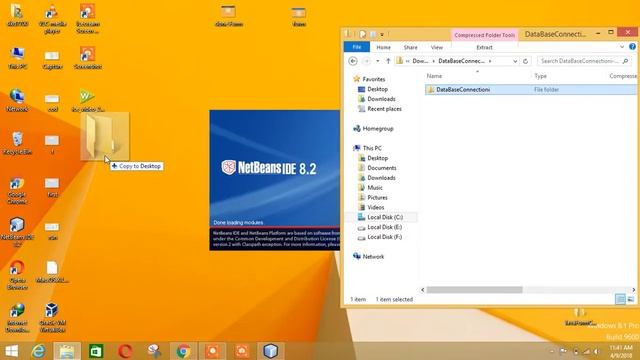Click Properties icon in Quick Access Toolbar
Image resolution: width=640 pixels, height=360 pixels.
click(362, 34)
